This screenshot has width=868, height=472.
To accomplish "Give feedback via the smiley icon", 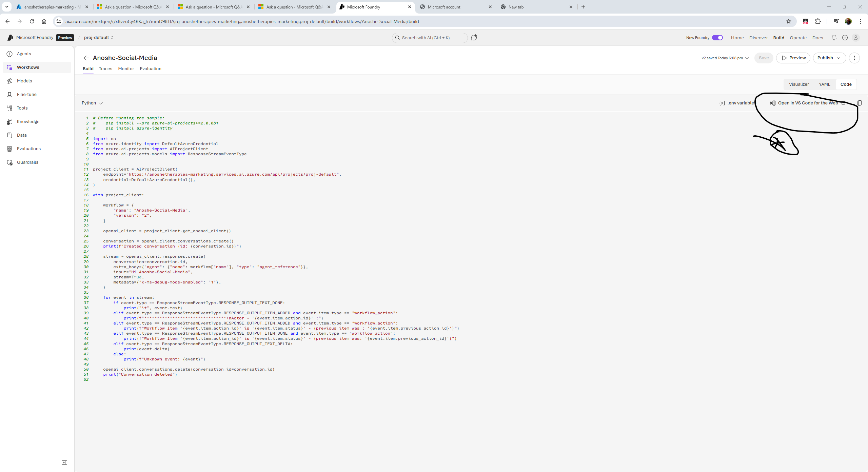I will pyautogui.click(x=845, y=38).
